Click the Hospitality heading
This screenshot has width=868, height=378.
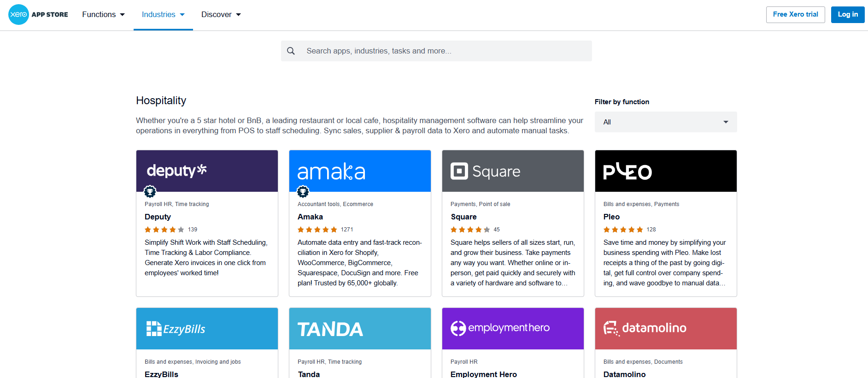tap(161, 100)
